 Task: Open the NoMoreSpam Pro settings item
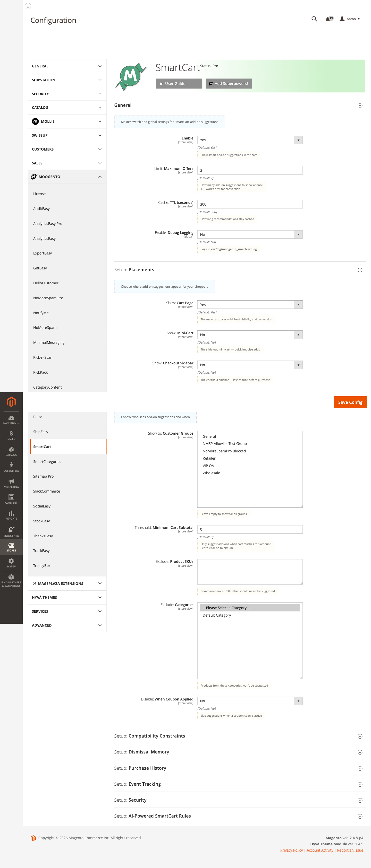[x=48, y=298]
